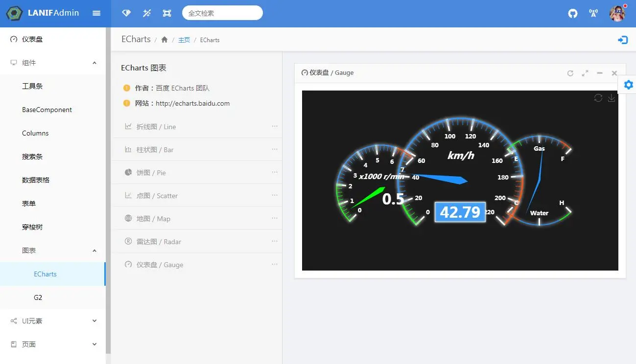Select ECharts in sidebar submenu

(x=52, y=274)
